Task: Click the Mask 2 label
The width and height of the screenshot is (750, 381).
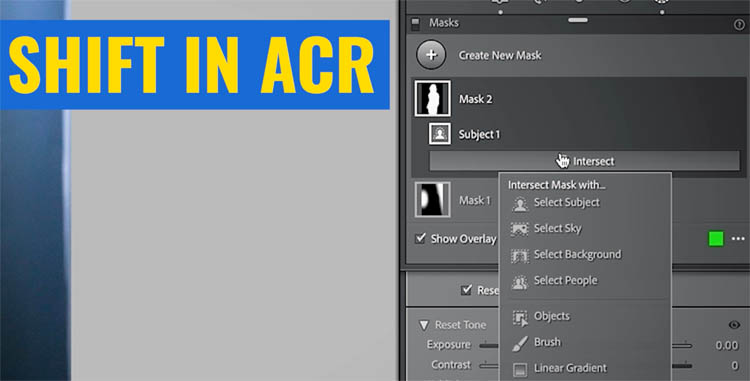Action: (475, 99)
